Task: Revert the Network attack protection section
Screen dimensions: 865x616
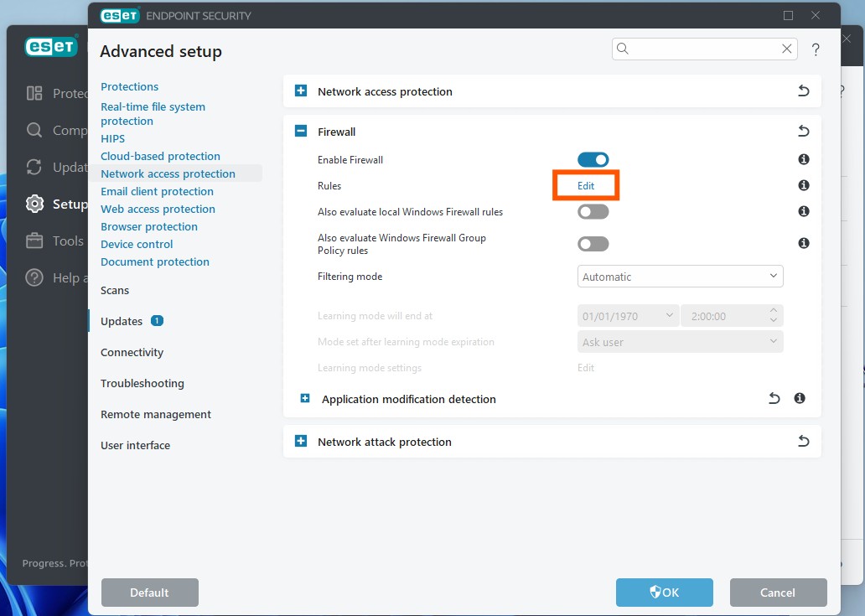Action: 803,442
